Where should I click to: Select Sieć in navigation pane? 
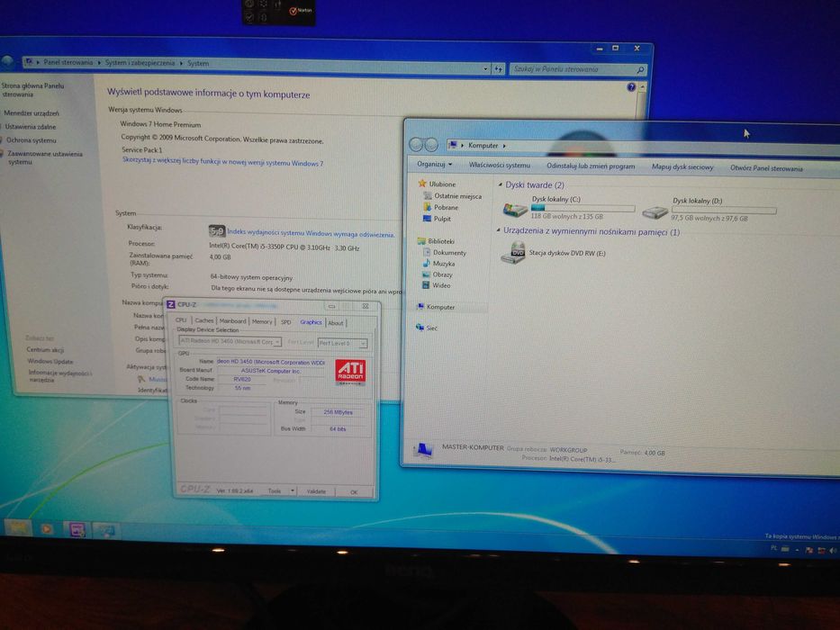(x=431, y=328)
